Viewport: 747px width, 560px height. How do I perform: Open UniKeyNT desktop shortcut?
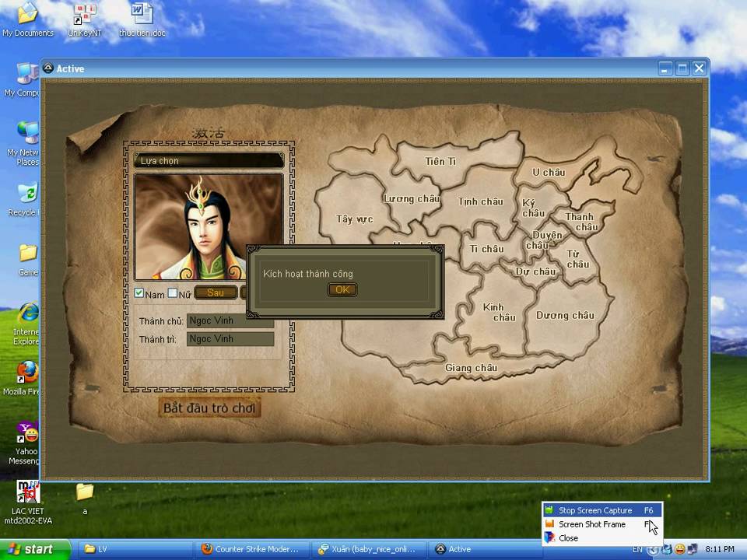[x=85, y=20]
